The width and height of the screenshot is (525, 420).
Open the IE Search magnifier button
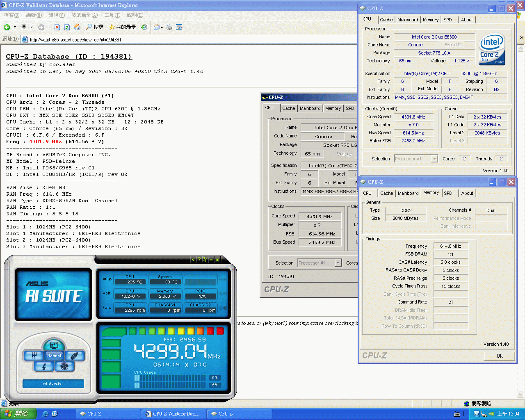[94, 27]
